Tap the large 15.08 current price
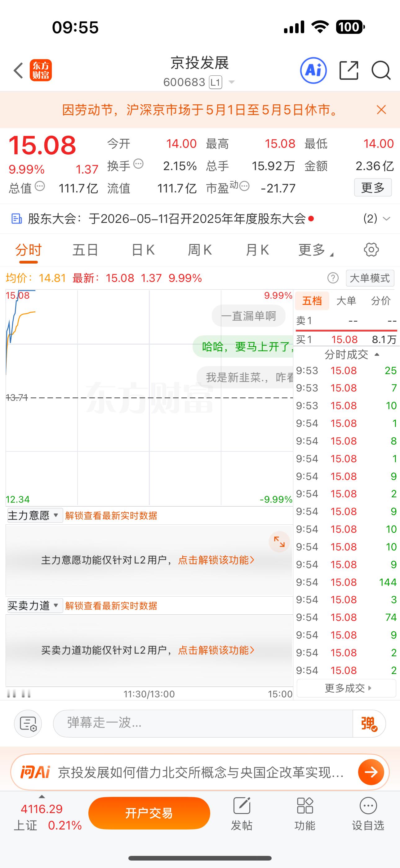 (x=42, y=146)
